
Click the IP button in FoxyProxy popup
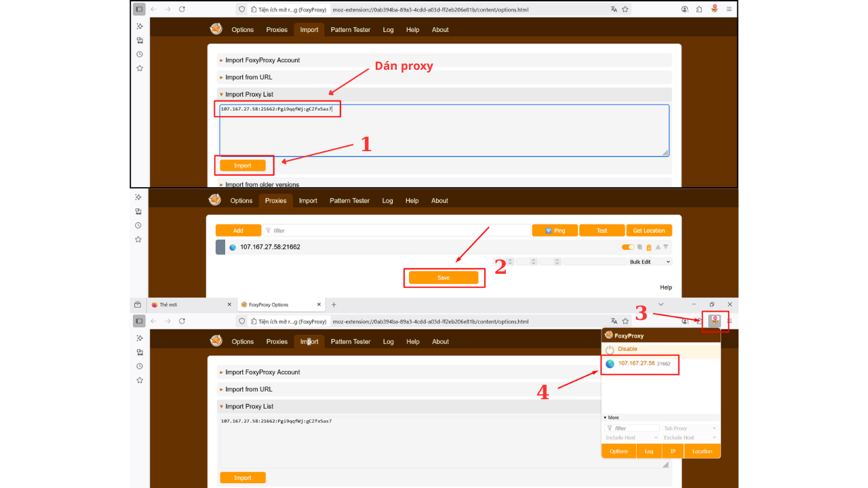point(673,451)
